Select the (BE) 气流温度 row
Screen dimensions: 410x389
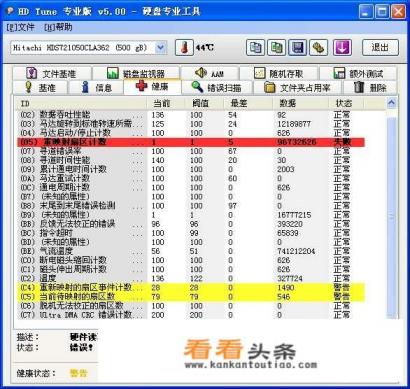191,251
